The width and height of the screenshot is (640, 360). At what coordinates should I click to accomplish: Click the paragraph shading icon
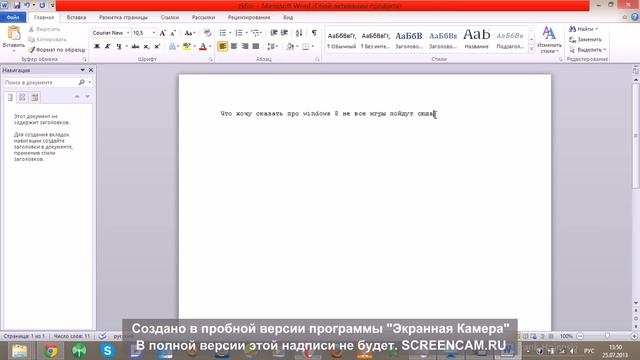[290, 47]
